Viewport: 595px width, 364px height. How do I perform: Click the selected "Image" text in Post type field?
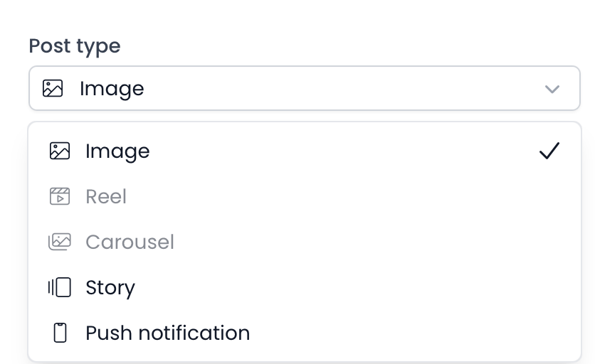pyautogui.click(x=112, y=89)
